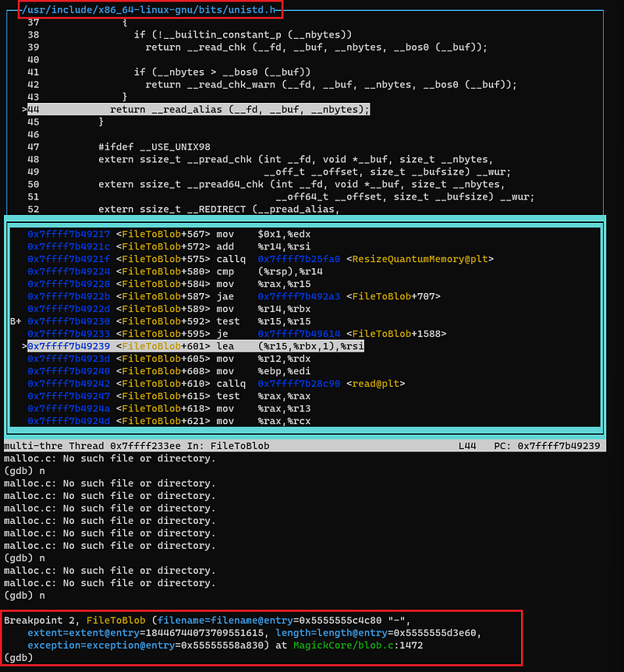
Task: Click line 41 '__nbytes > __bos0' condition
Action: 222,72
